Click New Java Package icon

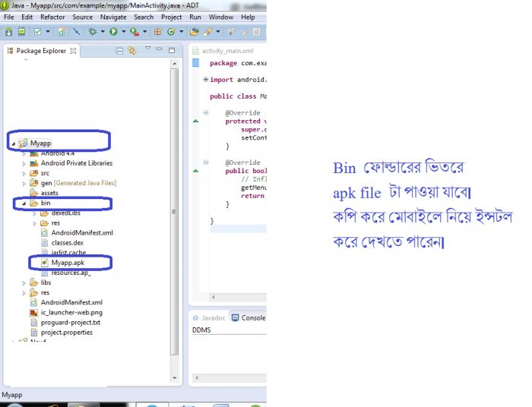pyautogui.click(x=158, y=32)
